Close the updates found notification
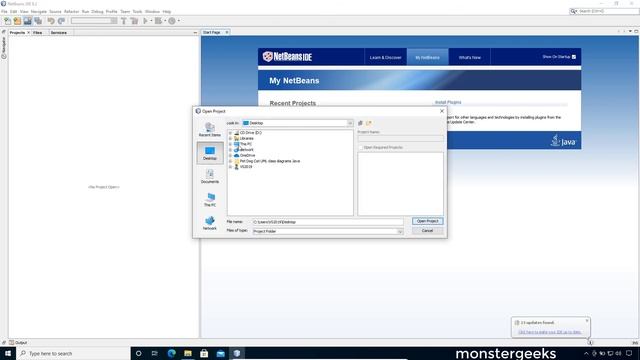This screenshot has width=640, height=360. pyautogui.click(x=587, y=320)
